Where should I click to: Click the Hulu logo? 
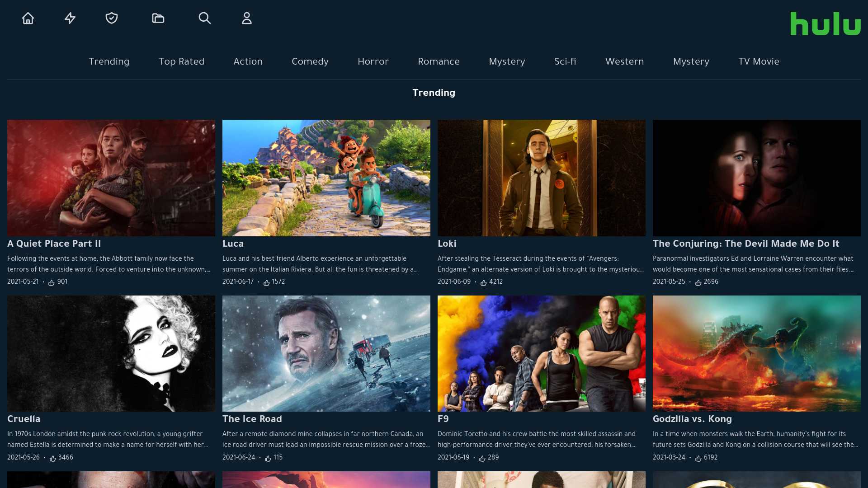click(x=826, y=23)
